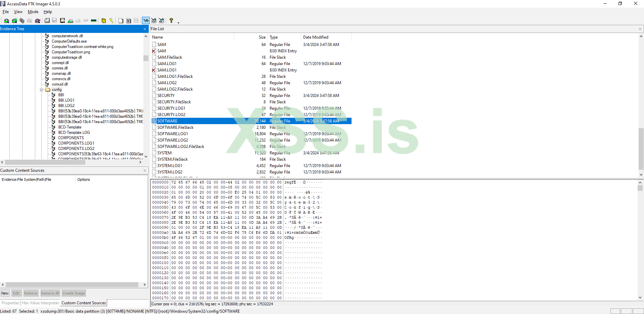Screen dimensions: 644x314
Task: Switch viewer to Hex mode
Action: [162, 21]
